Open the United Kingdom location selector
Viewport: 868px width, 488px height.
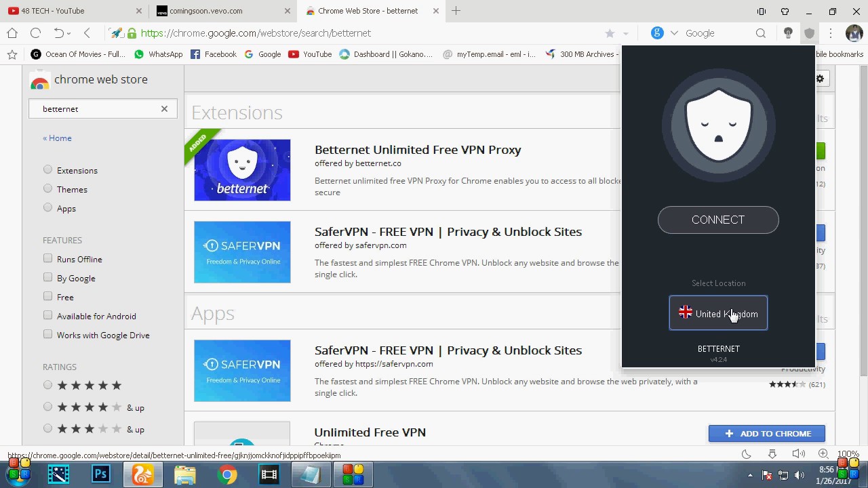(718, 313)
